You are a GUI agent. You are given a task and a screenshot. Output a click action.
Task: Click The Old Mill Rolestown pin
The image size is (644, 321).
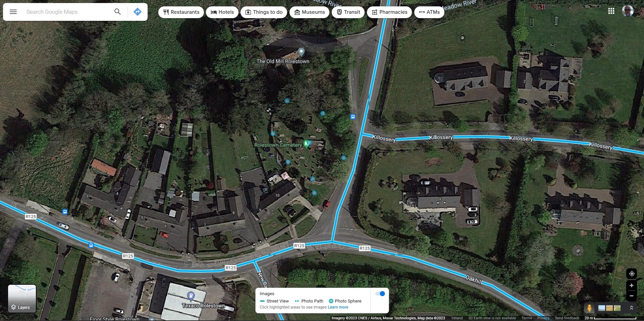(301, 52)
